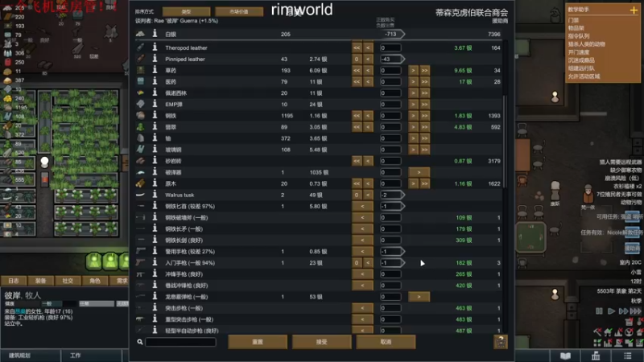
Task: Click the info icon on the 白银 row
Action: (155, 34)
